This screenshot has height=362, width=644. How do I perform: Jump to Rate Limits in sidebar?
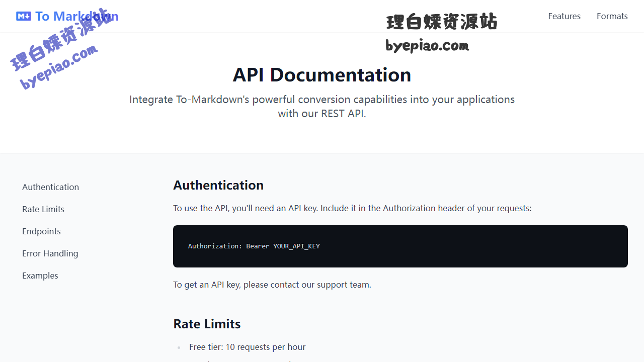(43, 209)
